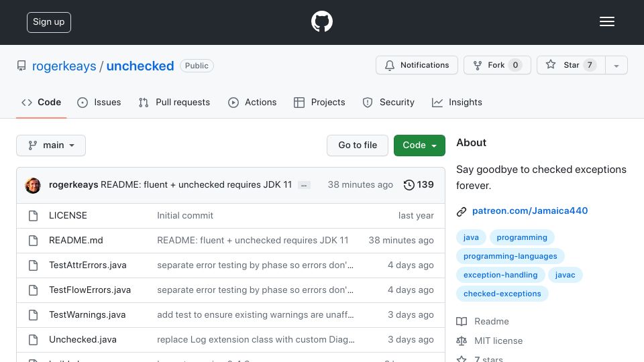
Task: Click the Notifications button
Action: click(x=417, y=65)
